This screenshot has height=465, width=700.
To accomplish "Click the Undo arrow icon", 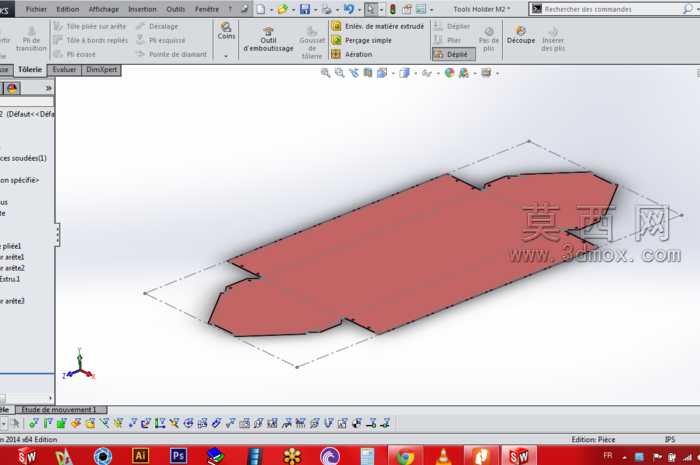I will coord(349,9).
